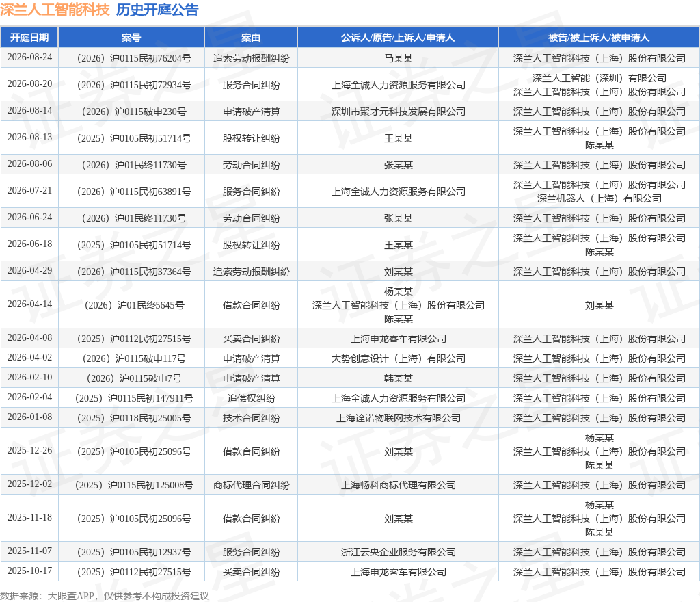Click the 案由 column header
This screenshot has height=602, width=700.
click(251, 38)
